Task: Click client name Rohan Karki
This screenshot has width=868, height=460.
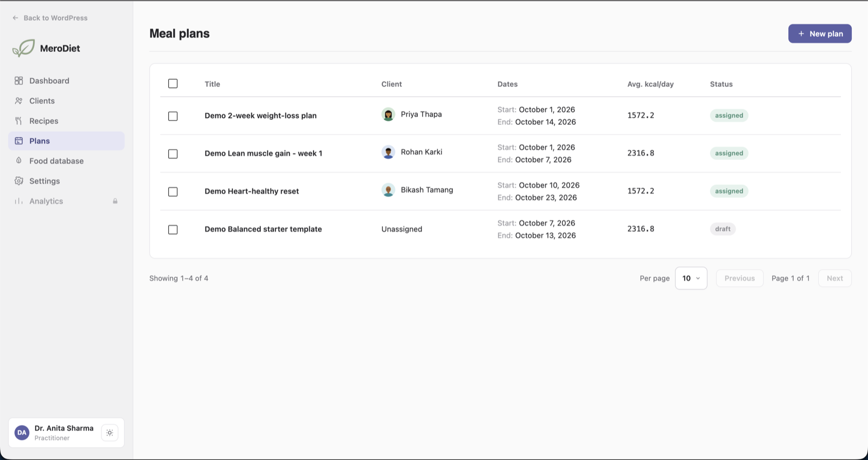Action: pos(421,152)
